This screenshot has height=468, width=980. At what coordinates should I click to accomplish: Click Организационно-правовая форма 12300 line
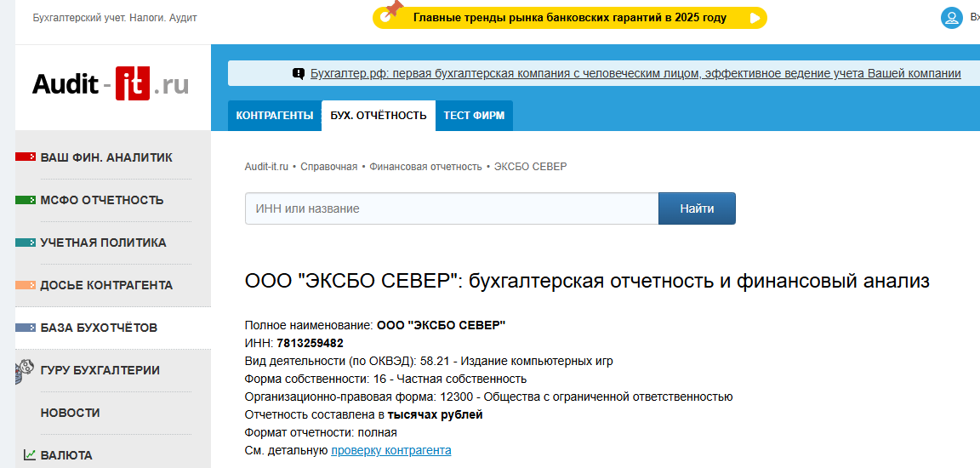[x=489, y=397]
